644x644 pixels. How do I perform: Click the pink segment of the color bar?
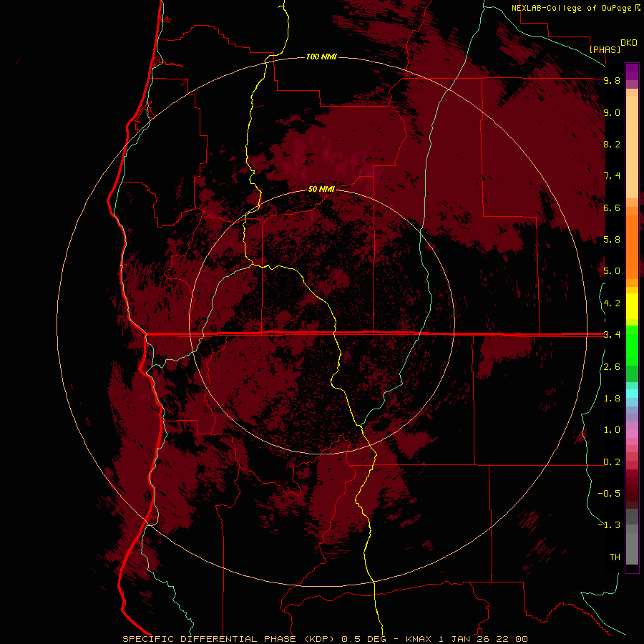pyautogui.click(x=632, y=434)
